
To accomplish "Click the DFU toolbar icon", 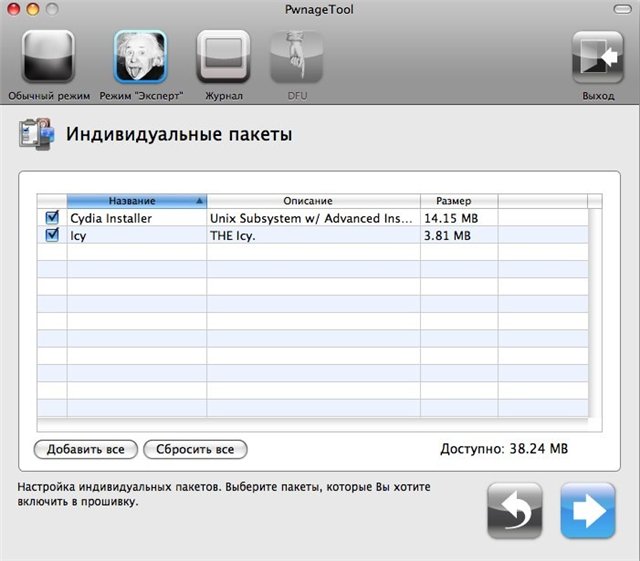I will point(297,57).
